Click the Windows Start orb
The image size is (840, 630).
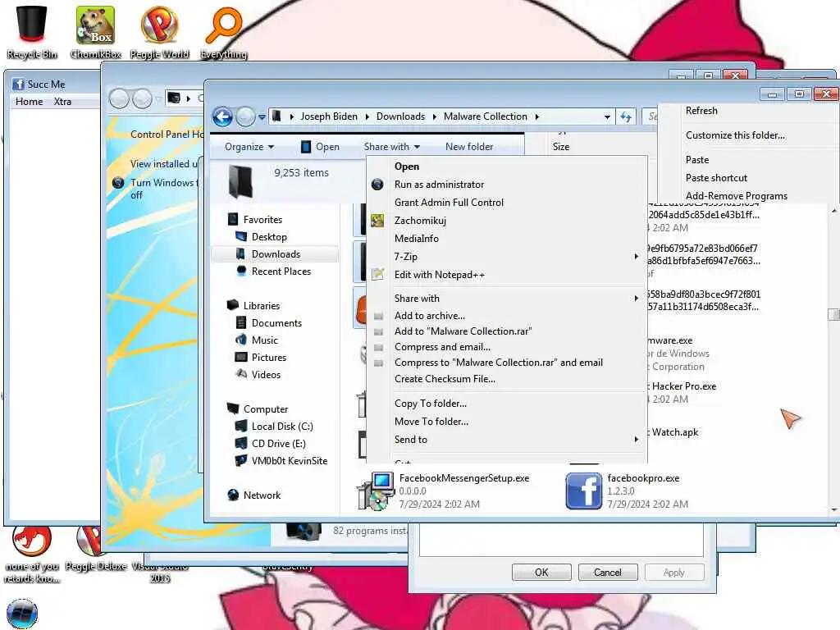coord(22,614)
